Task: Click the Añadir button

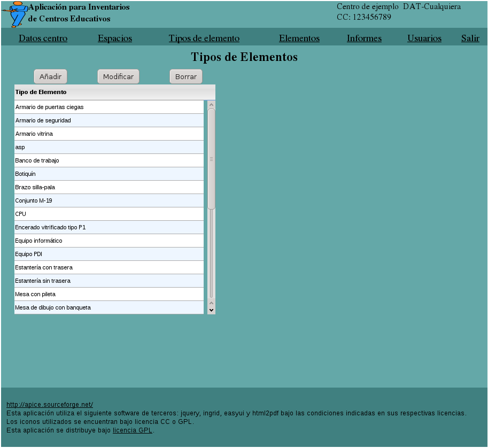Action: click(50, 76)
